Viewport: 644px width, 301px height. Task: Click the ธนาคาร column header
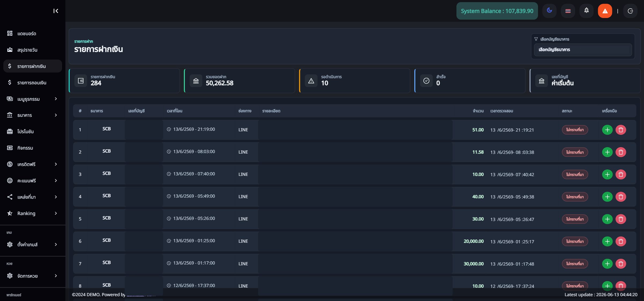point(97,111)
